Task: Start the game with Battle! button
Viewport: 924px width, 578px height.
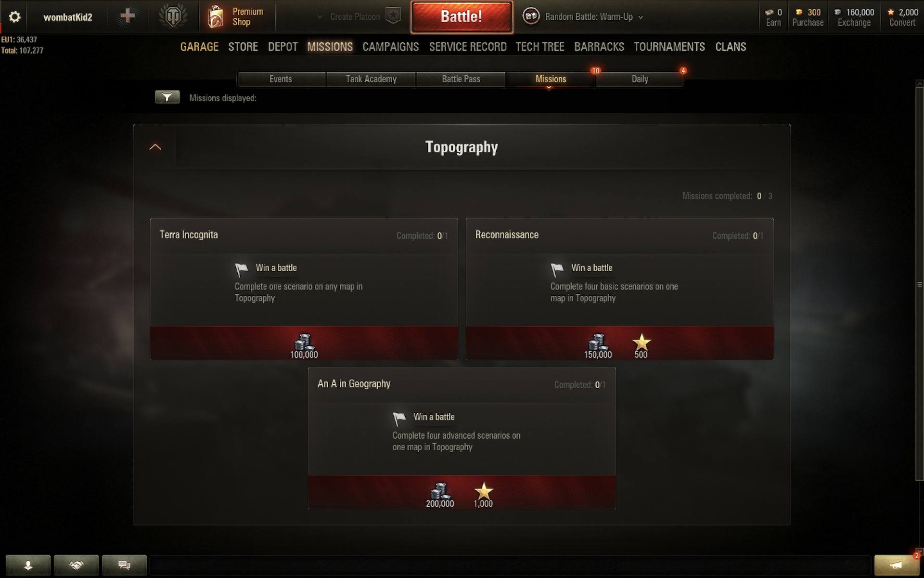Action: (462, 17)
